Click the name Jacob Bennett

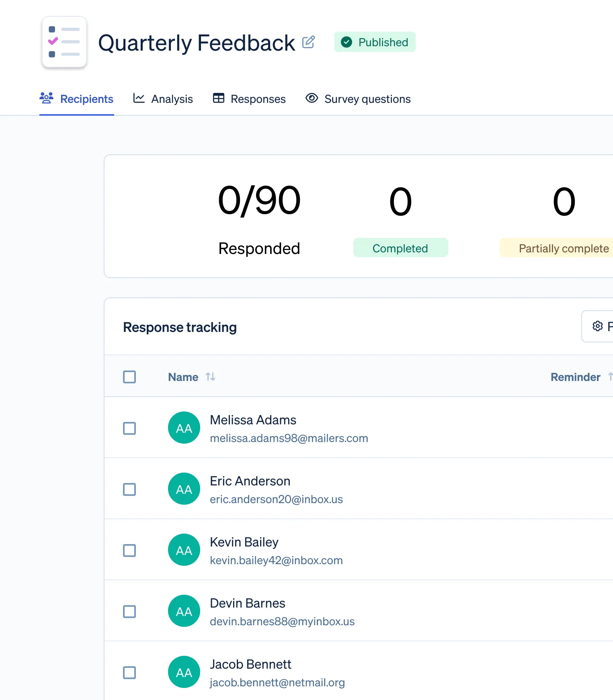(x=250, y=664)
